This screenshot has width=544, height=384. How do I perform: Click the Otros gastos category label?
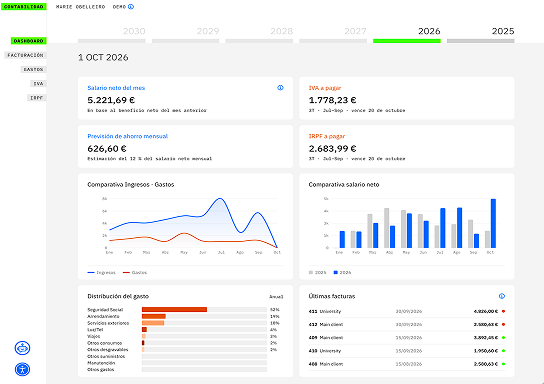coord(101,369)
